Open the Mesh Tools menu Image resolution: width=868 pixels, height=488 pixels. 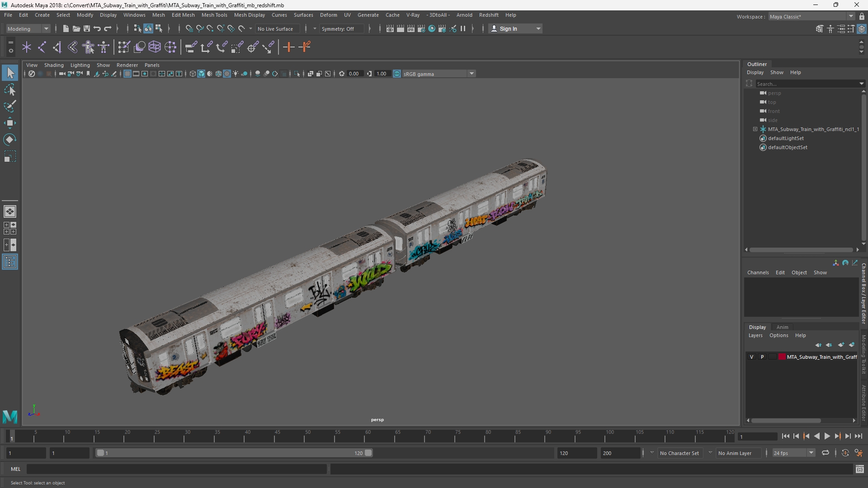214,15
